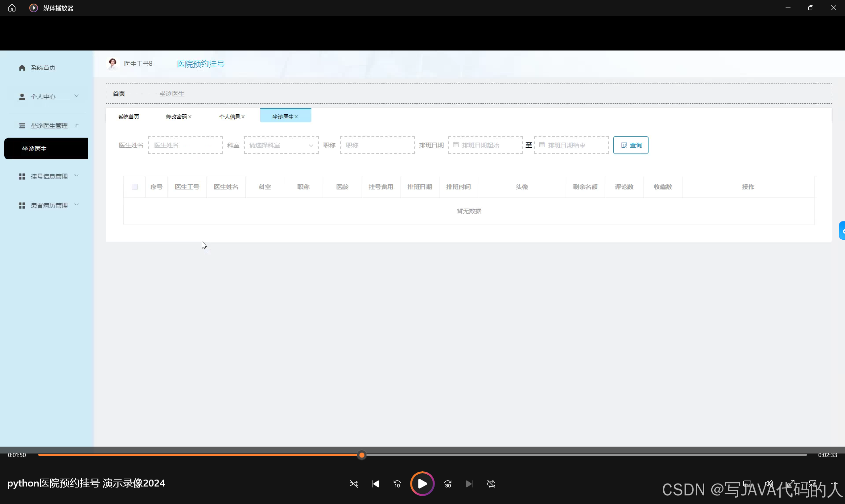Viewport: 845px width, 504px height.
Task: Click the 查询 search button
Action: [631, 145]
